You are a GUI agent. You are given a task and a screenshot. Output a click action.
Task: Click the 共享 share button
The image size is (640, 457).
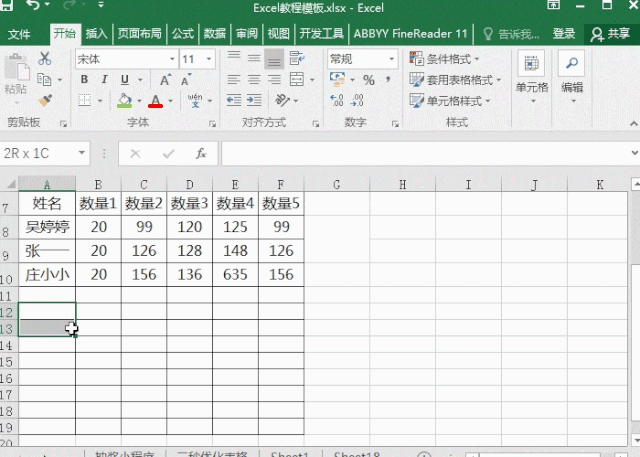coord(611,34)
